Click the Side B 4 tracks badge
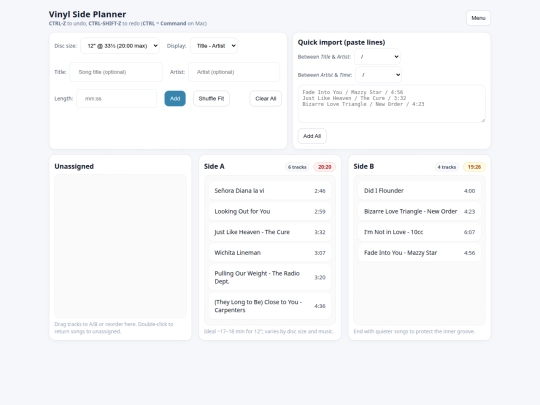The width and height of the screenshot is (540, 405). [447, 167]
